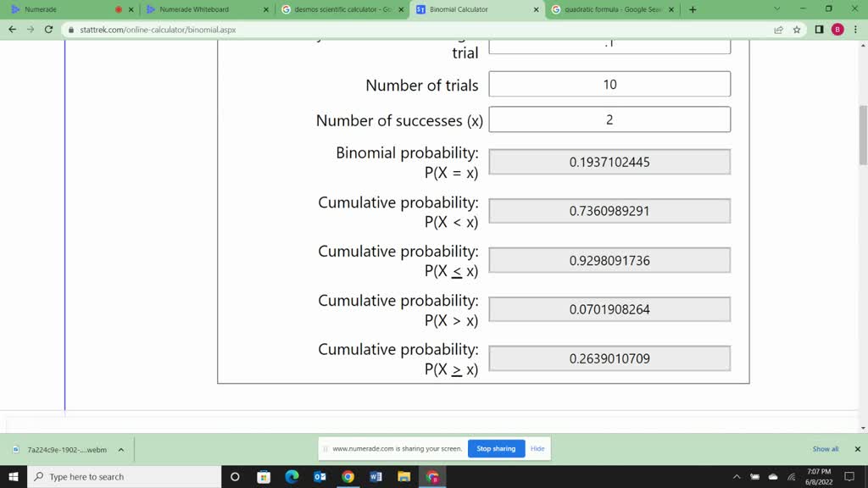Expand hidden icons in the system tray

coord(737,476)
